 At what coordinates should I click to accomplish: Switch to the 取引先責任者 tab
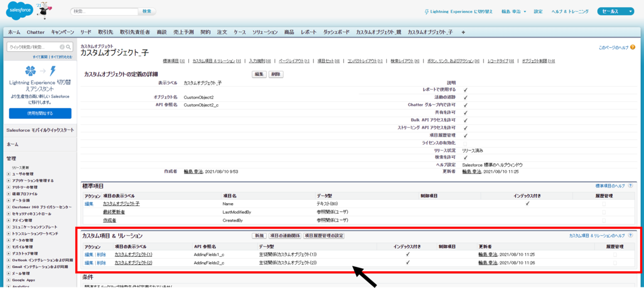point(135,32)
